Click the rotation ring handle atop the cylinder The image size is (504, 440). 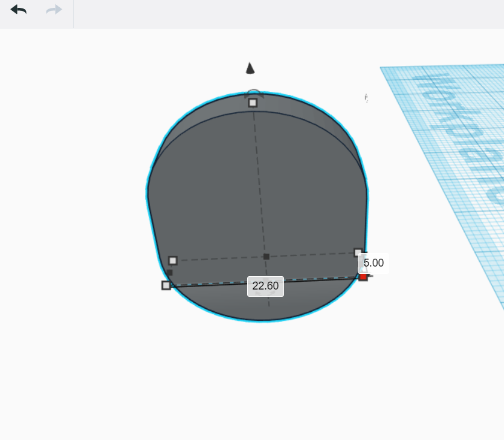(x=253, y=91)
